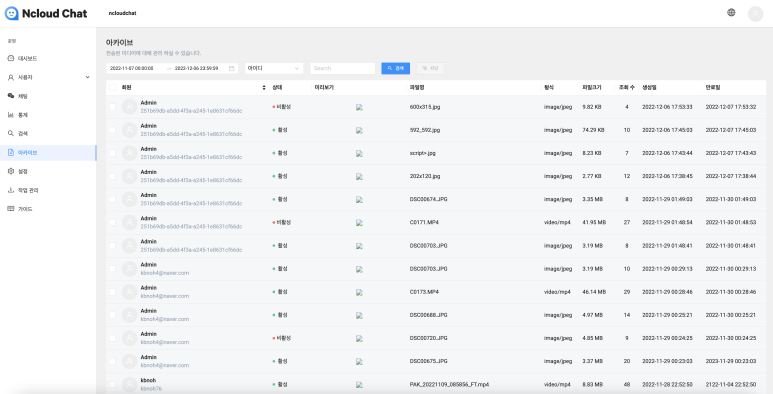This screenshot has width=773, height=394.
Task: Check the box for the DSC00674.JPG row
Action: click(x=112, y=199)
